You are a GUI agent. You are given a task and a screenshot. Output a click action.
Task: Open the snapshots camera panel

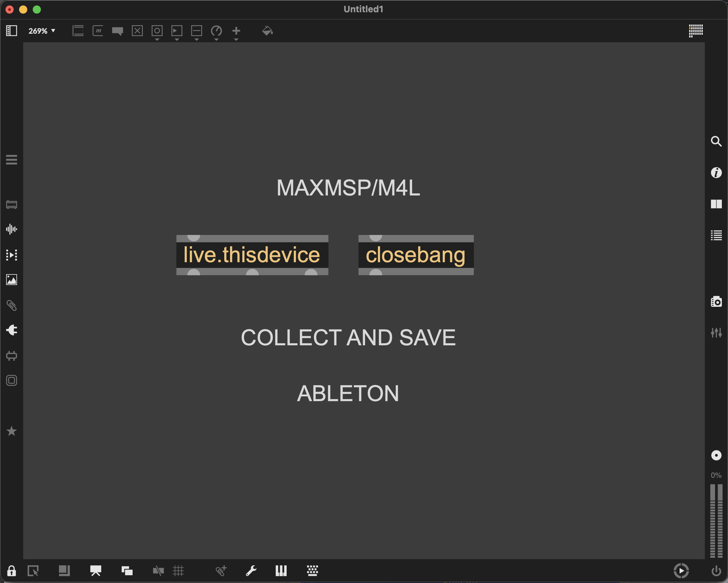pyautogui.click(x=716, y=302)
